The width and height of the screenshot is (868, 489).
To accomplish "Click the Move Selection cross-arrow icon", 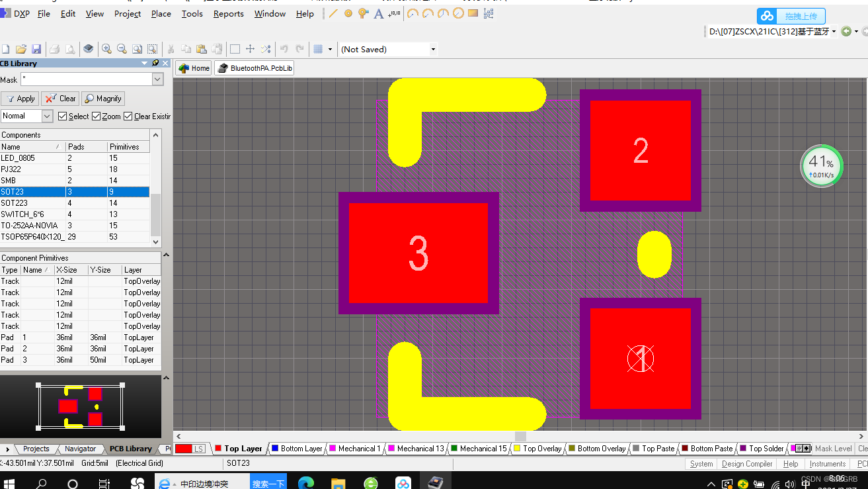I will coord(251,49).
